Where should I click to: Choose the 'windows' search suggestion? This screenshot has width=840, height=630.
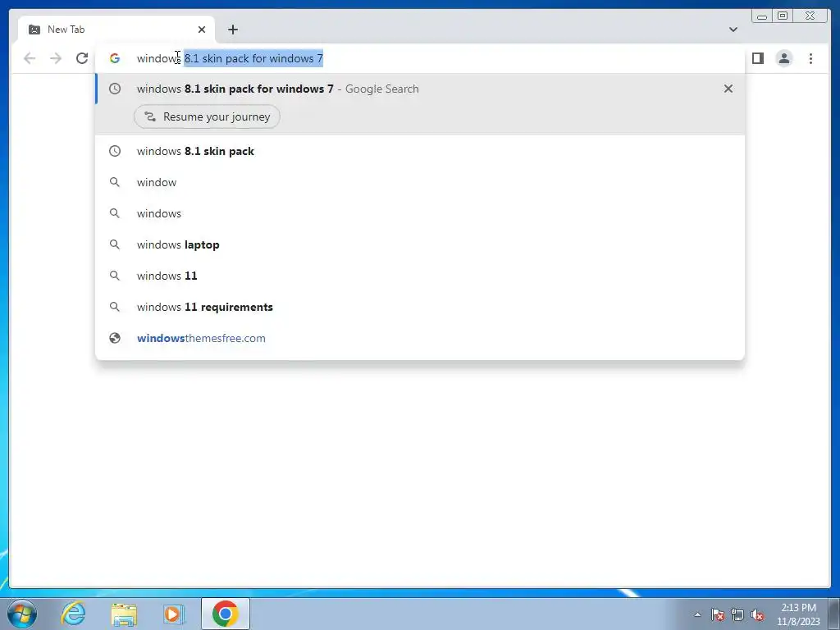tap(420, 213)
